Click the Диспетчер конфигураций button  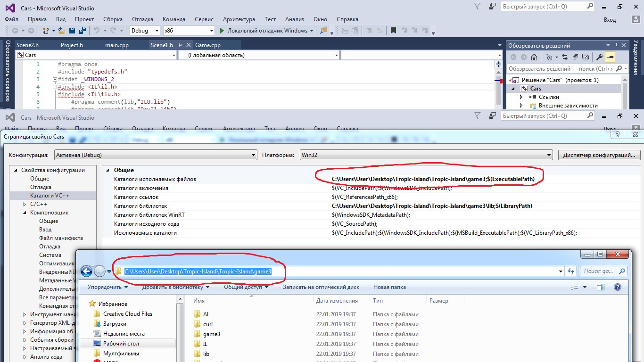point(599,155)
